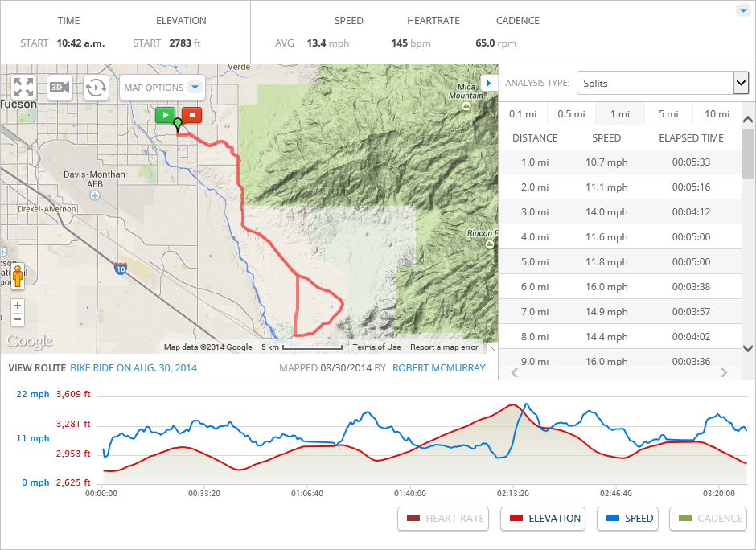Expand the top-right stats dropdown arrow
Image resolution: width=756 pixels, height=550 pixels.
[742, 10]
